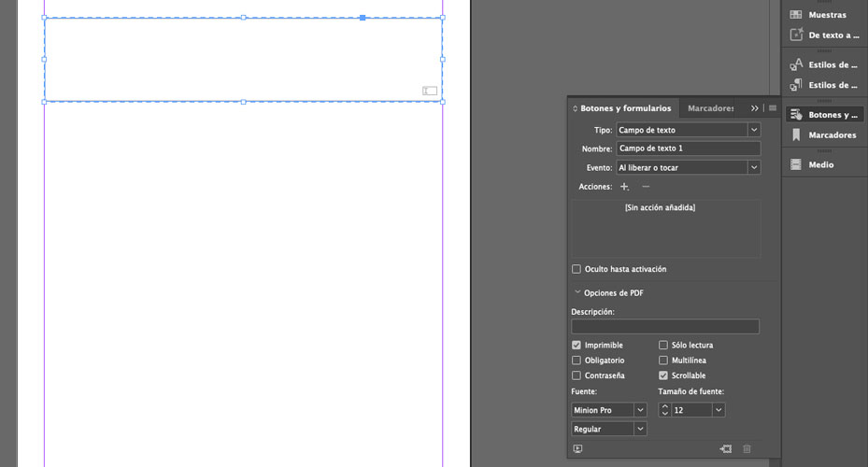The height and width of the screenshot is (467, 868).
Task: Open the De texto a panel icon
Action: point(795,35)
